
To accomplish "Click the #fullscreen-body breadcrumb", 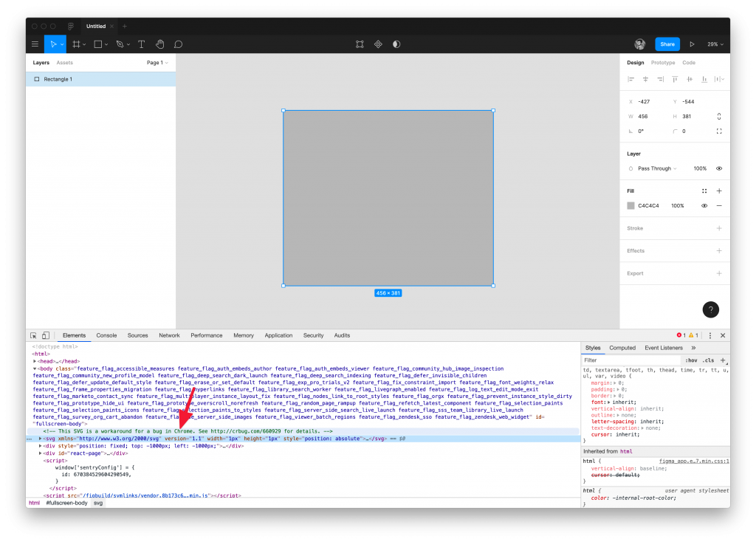I will [66, 503].
